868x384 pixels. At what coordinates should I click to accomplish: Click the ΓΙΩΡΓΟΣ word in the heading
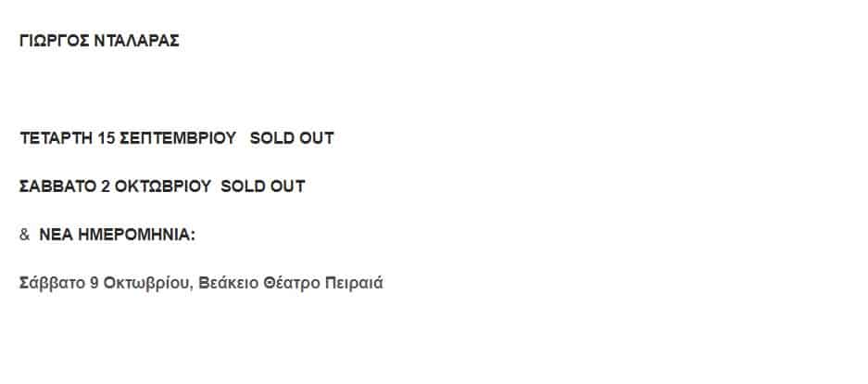point(55,41)
